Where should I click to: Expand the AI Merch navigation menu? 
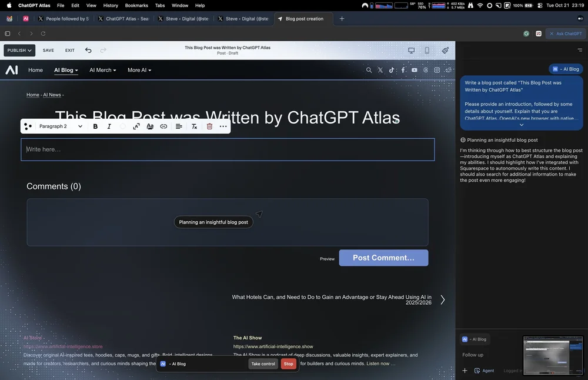pyautogui.click(x=103, y=70)
